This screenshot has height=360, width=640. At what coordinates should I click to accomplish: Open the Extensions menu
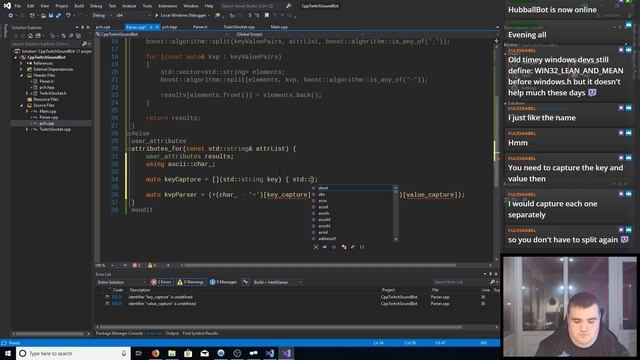pos(168,6)
